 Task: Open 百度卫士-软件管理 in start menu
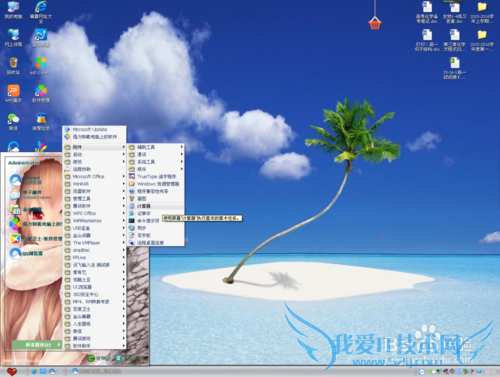click(x=35, y=239)
